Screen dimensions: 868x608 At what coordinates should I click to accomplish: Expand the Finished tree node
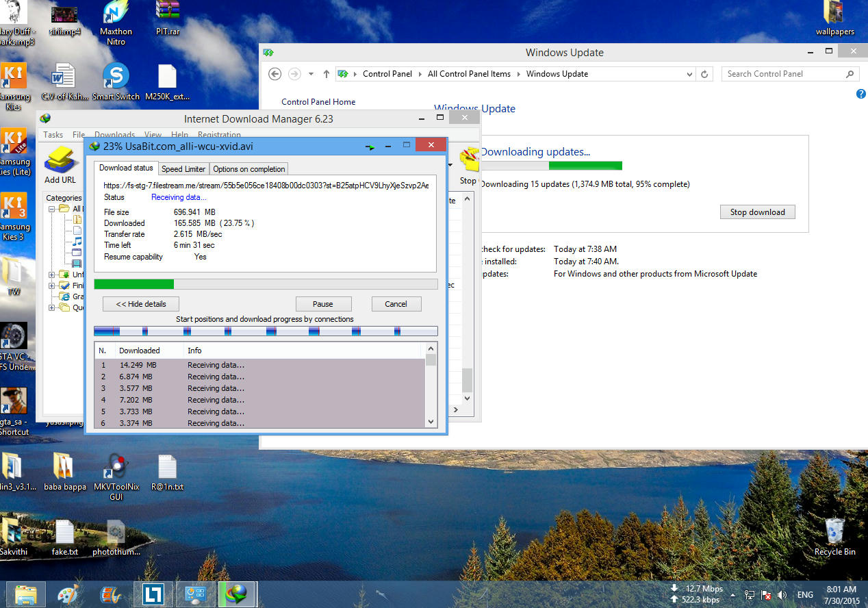point(52,286)
